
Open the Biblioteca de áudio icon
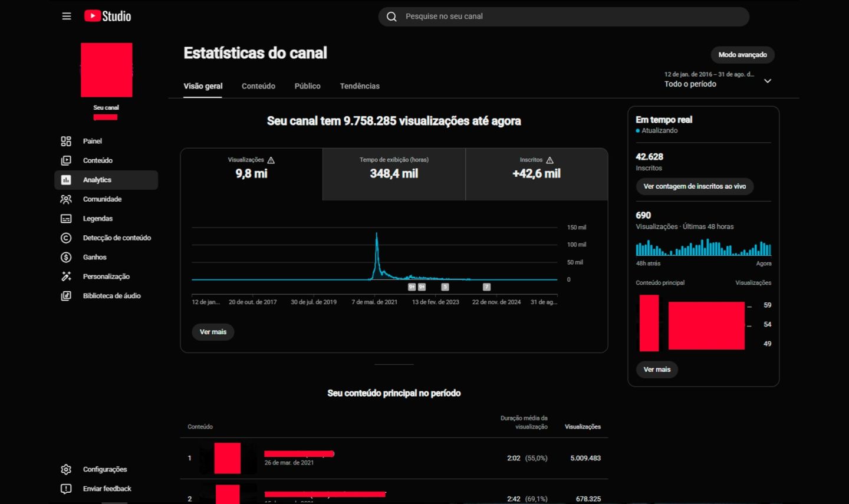tap(66, 296)
